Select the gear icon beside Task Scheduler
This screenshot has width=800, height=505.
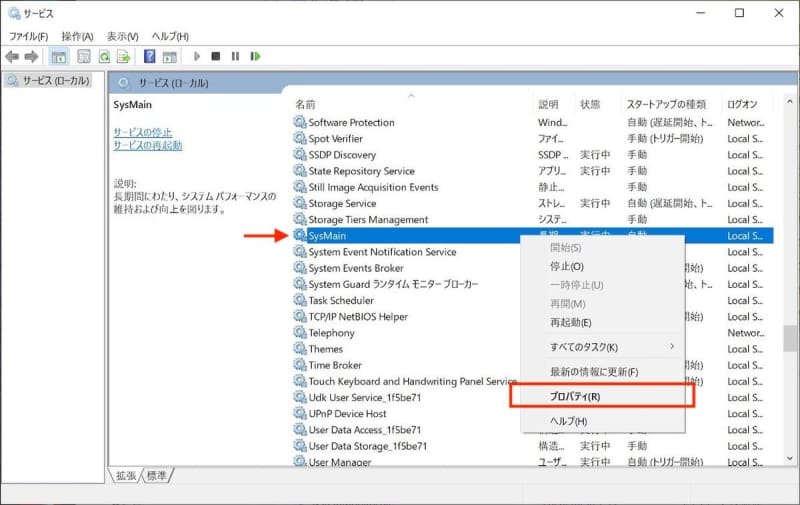[x=300, y=300]
